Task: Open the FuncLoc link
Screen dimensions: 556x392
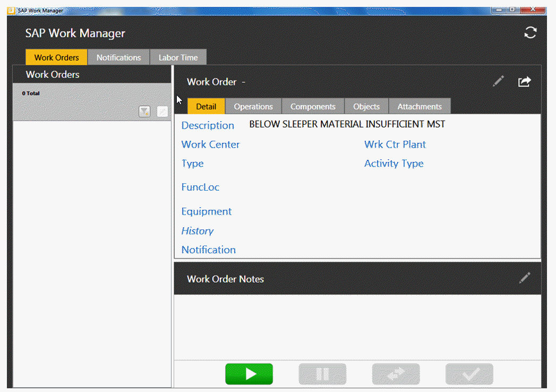Action: click(200, 187)
